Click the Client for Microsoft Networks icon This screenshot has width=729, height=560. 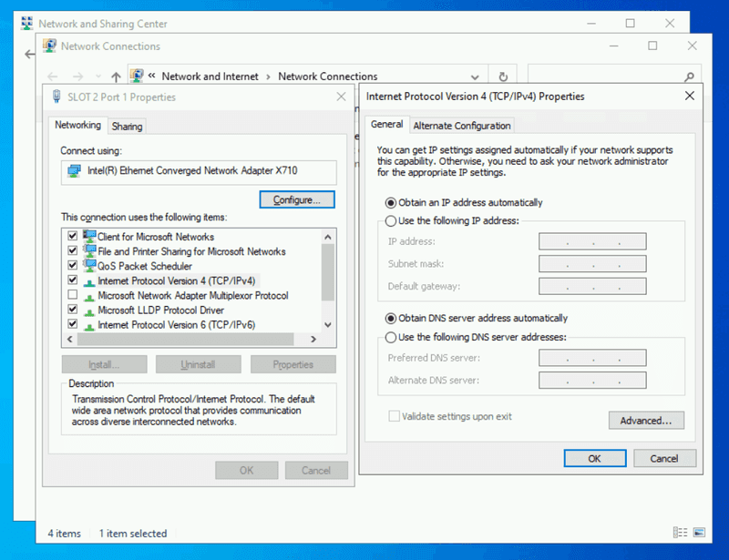(88, 237)
